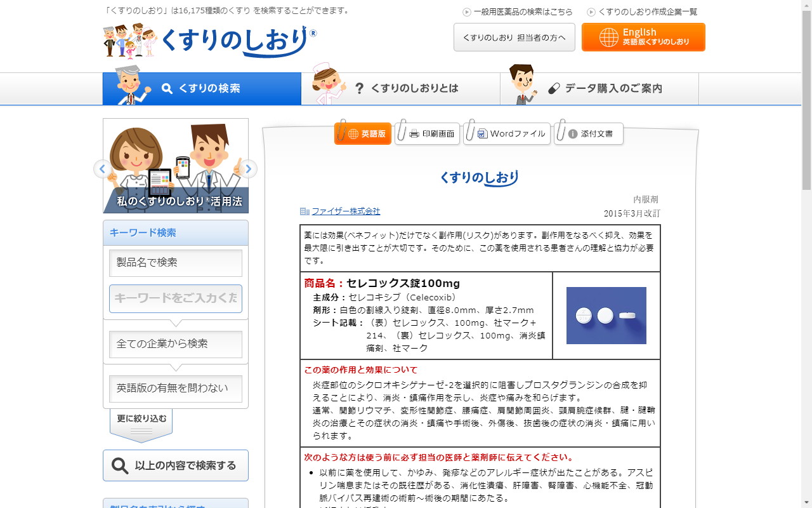Select the データ購入のご案内 navigation tab
The height and width of the screenshot is (508, 812).
(599, 89)
